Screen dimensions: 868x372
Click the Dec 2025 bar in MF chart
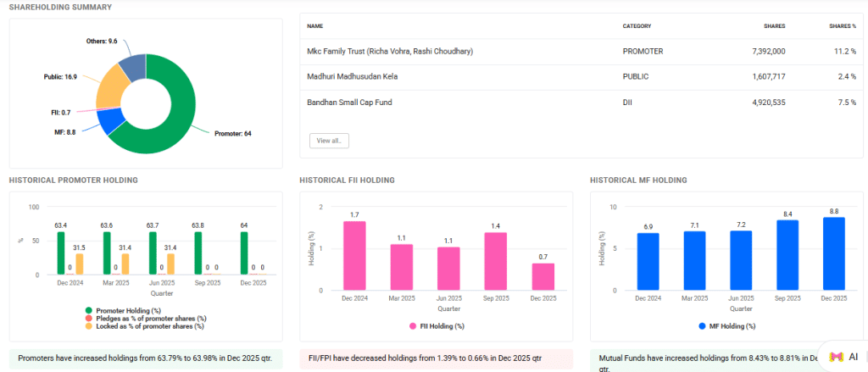[x=834, y=253]
